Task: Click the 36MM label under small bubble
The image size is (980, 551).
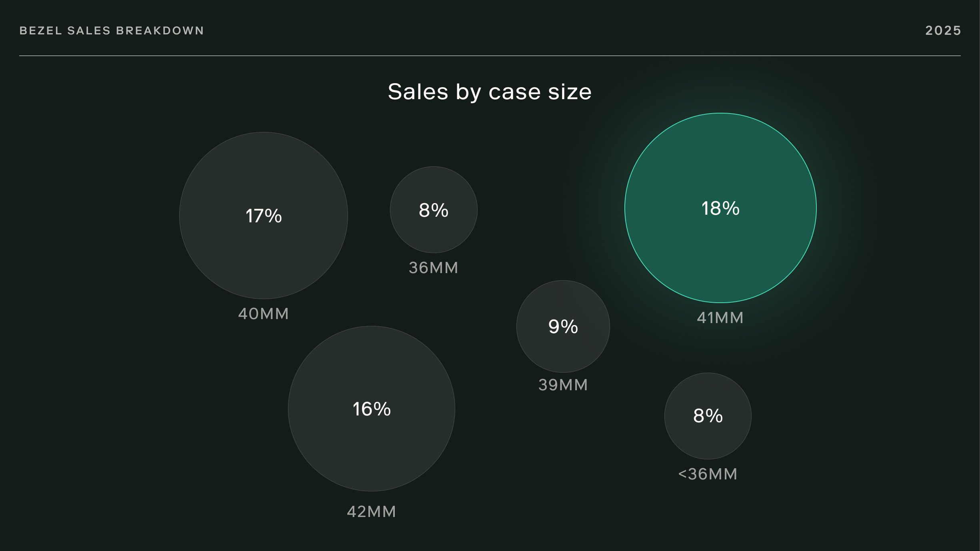Action: click(433, 268)
